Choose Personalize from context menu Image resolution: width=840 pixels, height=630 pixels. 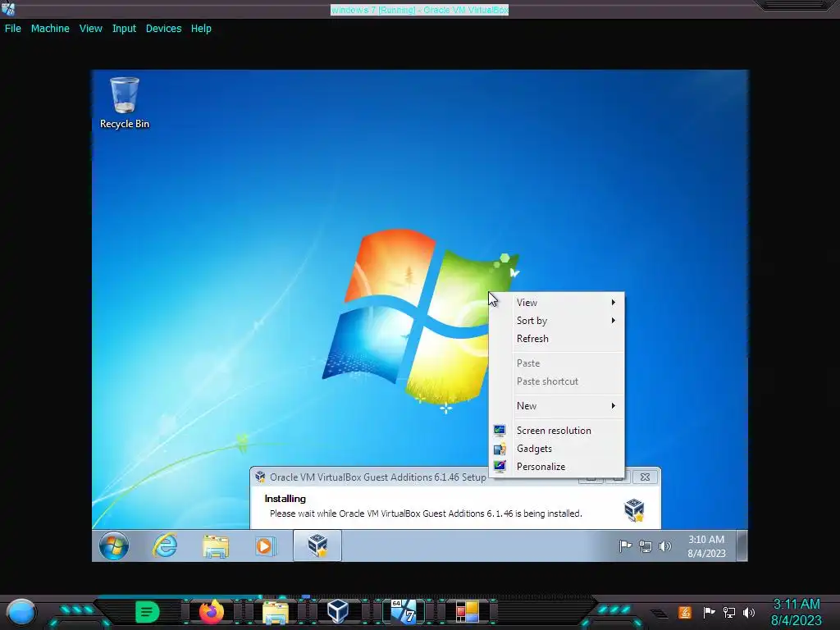557,467
